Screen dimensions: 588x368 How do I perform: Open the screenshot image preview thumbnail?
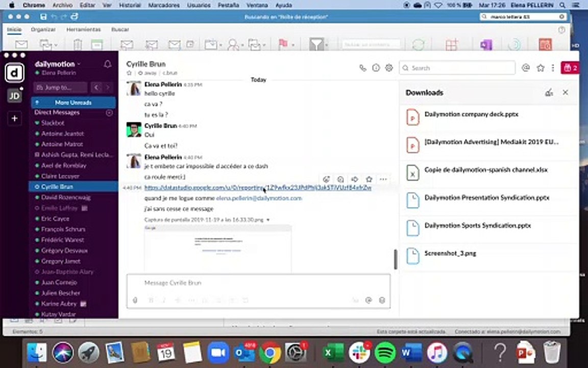(x=217, y=248)
